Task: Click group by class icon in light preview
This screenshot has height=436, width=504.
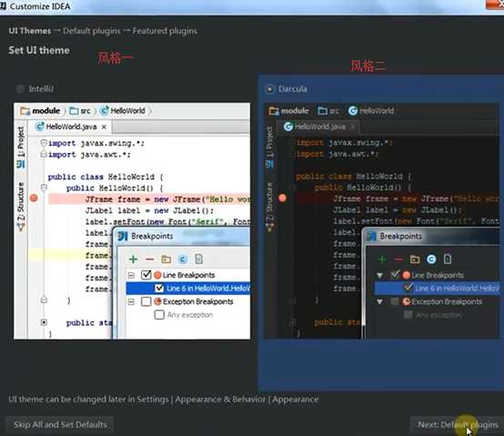Action: [183, 259]
